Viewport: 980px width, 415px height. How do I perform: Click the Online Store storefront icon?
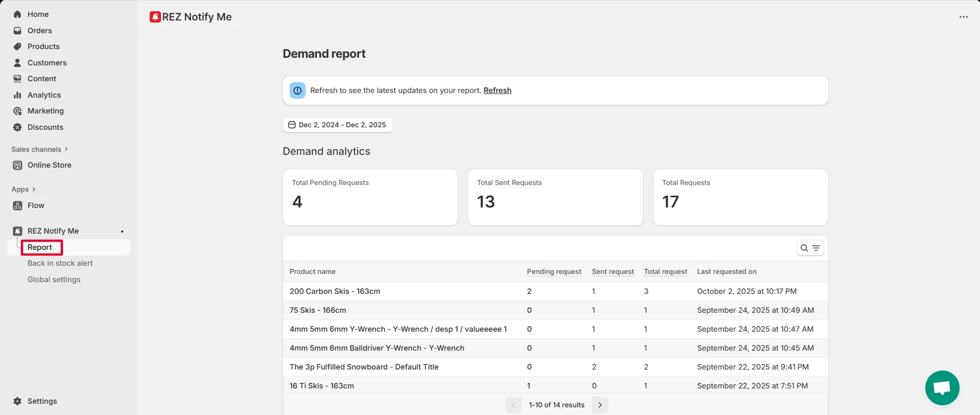17,165
